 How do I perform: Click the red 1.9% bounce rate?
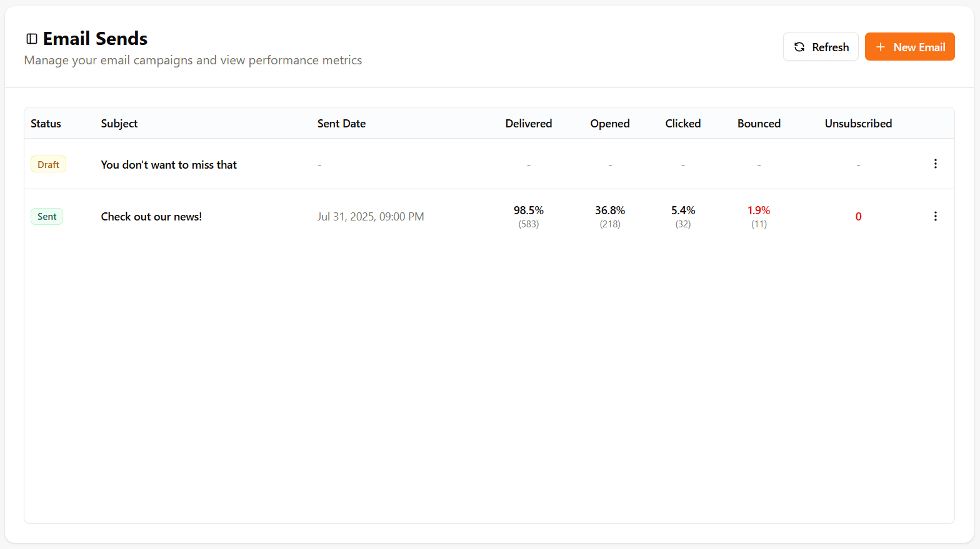759,210
